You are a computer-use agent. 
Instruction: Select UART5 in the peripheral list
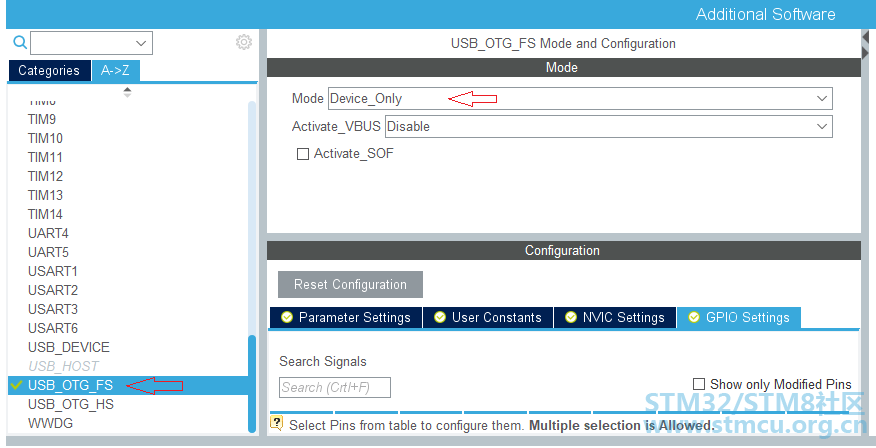tap(48, 252)
